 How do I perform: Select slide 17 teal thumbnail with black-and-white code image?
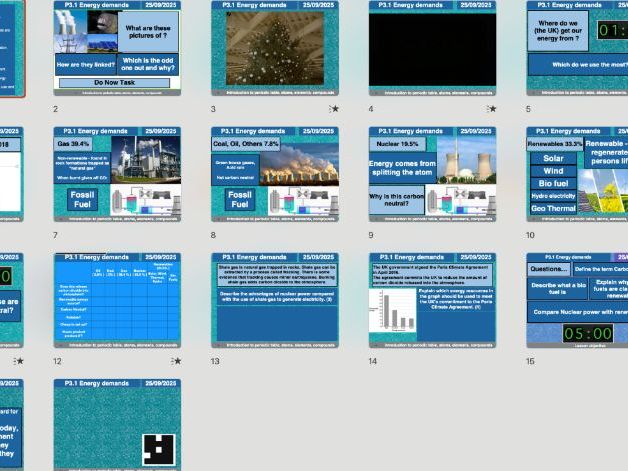pos(117,425)
